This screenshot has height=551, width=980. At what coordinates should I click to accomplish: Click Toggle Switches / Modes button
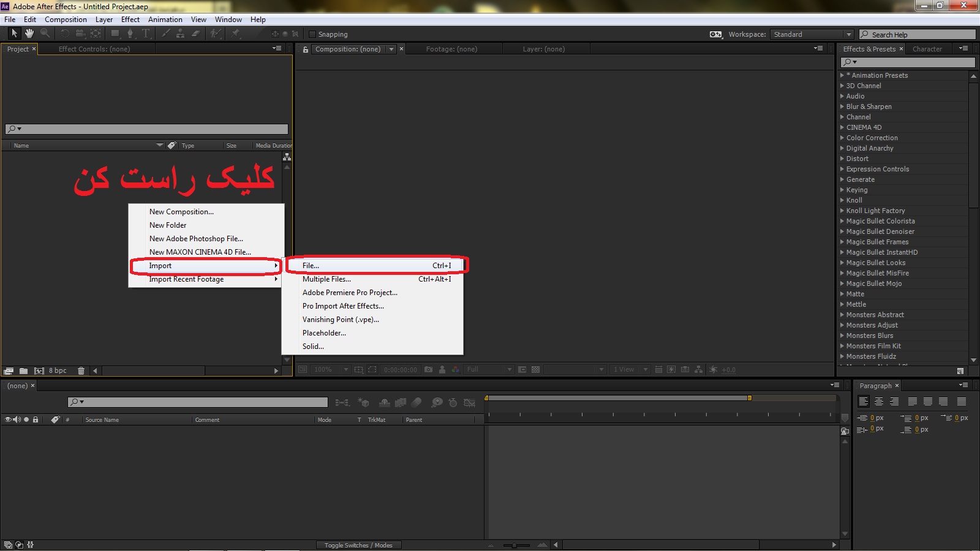pos(358,545)
